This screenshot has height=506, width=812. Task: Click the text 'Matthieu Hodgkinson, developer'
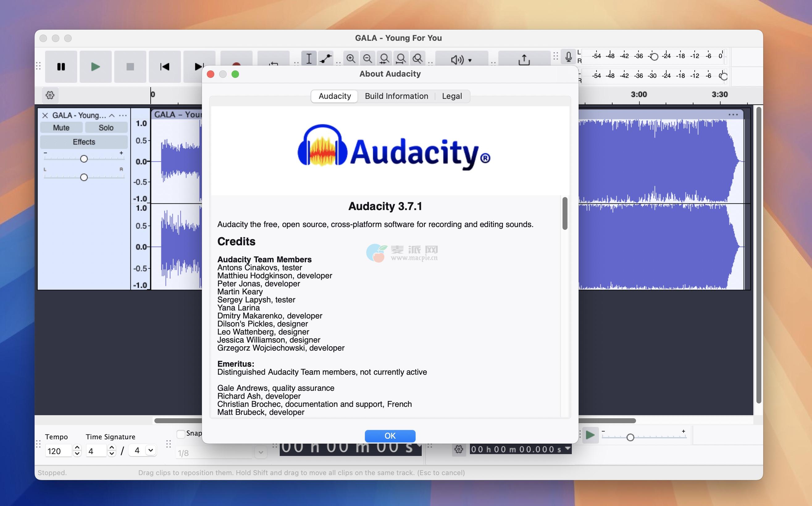(274, 276)
